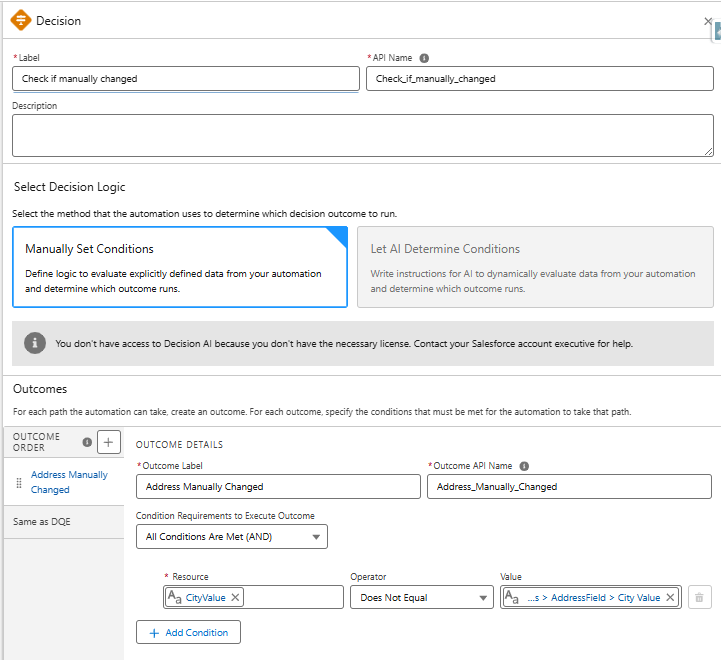Click the Label field 'Check if manually changed'
Viewport: 721px width, 660px height.
point(186,79)
